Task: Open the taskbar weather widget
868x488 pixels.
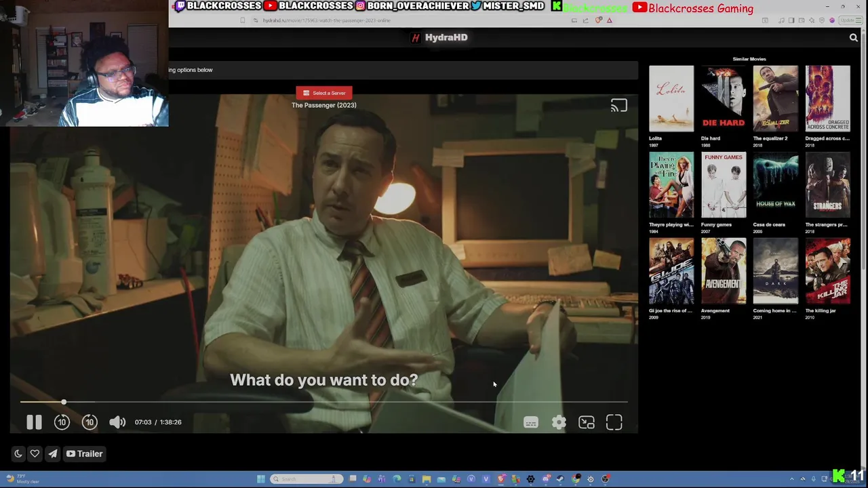Action: (x=22, y=479)
